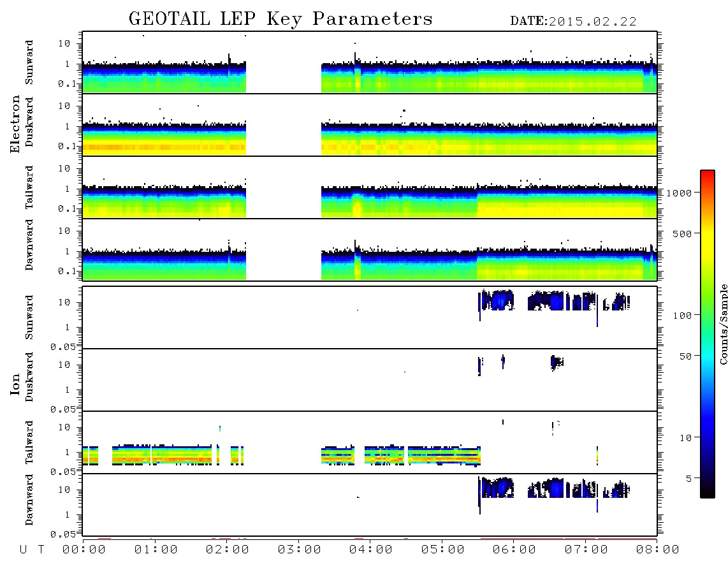The image size is (728, 561).
Task: Click the 01:00 time tick label
Action: pyautogui.click(x=156, y=550)
